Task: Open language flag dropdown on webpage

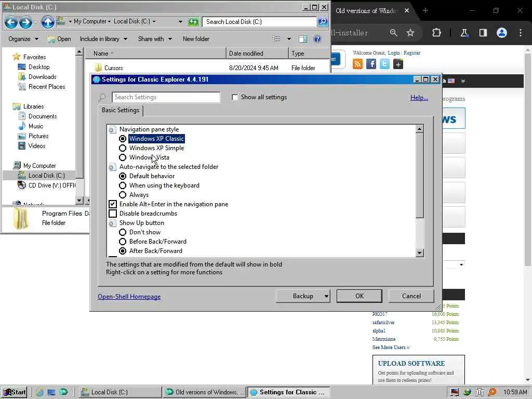Action: pyautogui.click(x=463, y=81)
